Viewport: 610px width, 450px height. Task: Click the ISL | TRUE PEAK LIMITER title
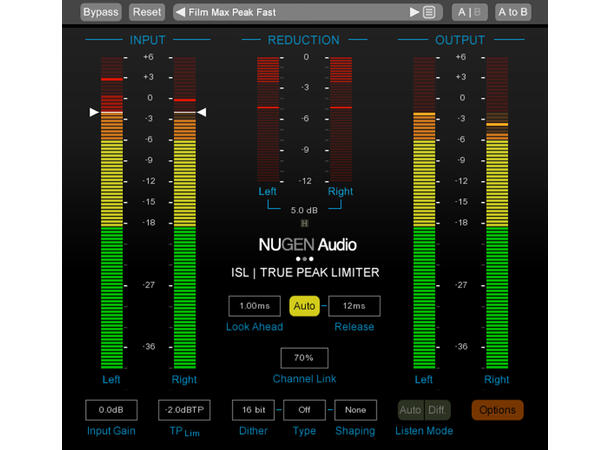305,273
